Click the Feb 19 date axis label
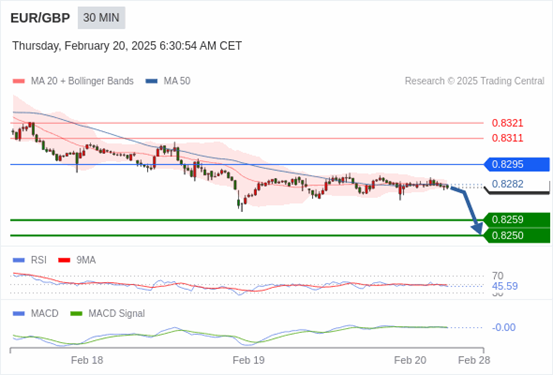 point(249,360)
